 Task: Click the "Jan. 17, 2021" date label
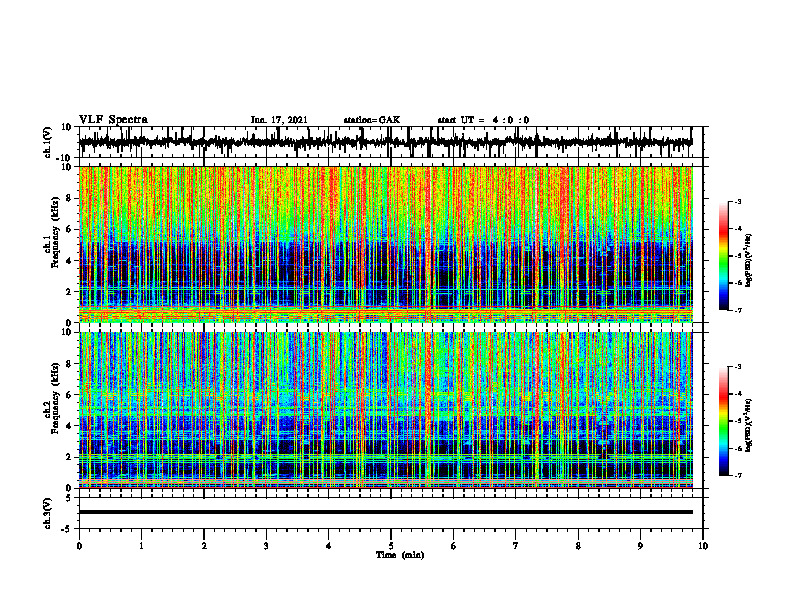[279, 120]
